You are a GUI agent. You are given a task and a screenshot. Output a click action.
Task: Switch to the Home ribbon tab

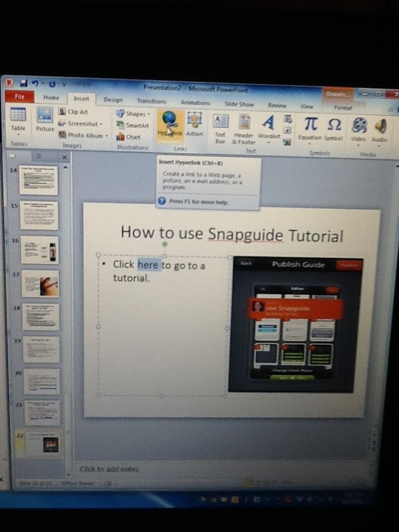(x=51, y=98)
